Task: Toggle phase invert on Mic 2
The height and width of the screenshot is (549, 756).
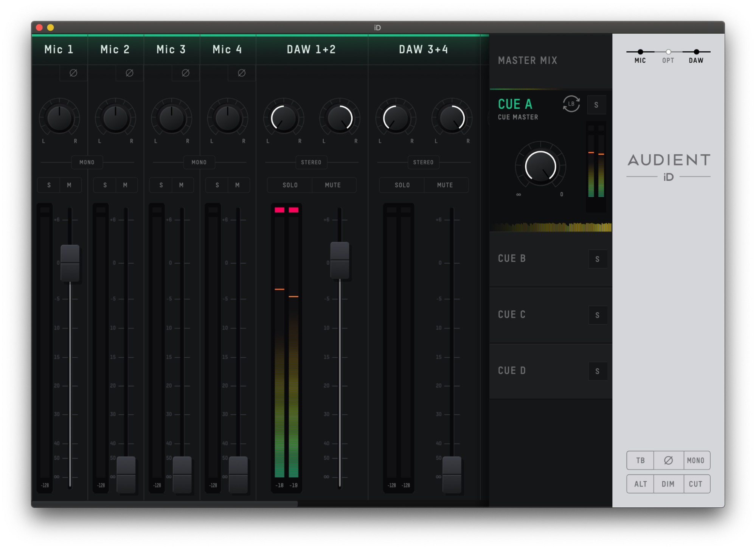Action: (129, 73)
